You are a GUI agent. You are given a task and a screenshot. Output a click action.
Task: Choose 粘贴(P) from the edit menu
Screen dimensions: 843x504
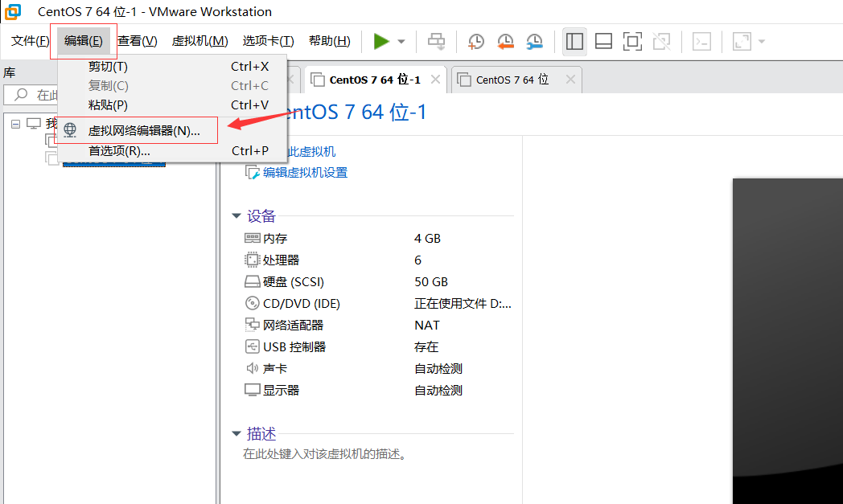coord(172,105)
